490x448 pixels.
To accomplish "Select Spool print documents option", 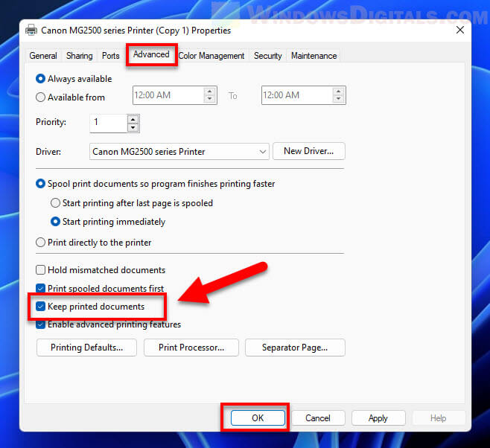I will click(41, 184).
